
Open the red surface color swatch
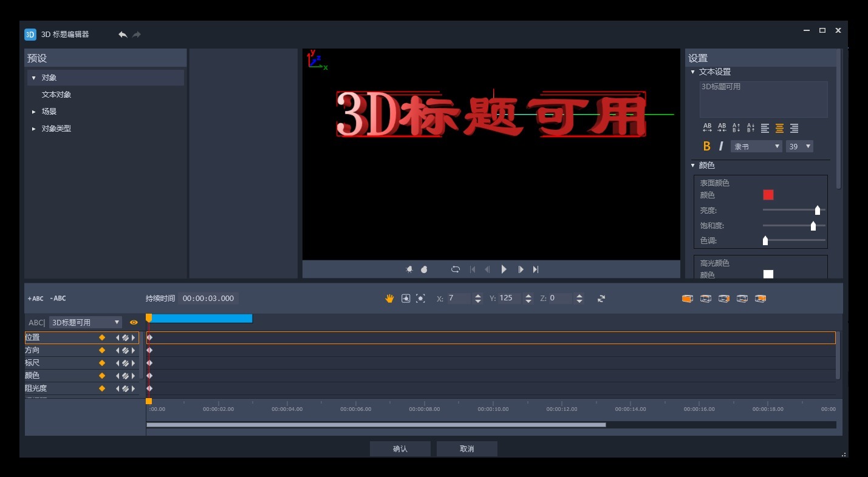click(x=768, y=195)
